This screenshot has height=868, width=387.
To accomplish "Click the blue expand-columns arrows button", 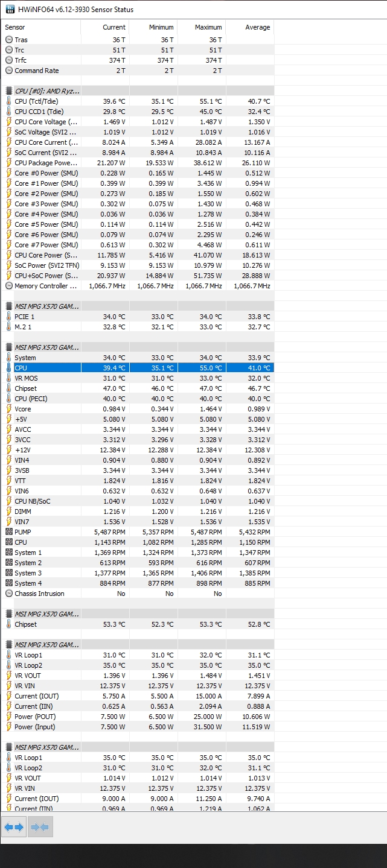I will 13,827.
